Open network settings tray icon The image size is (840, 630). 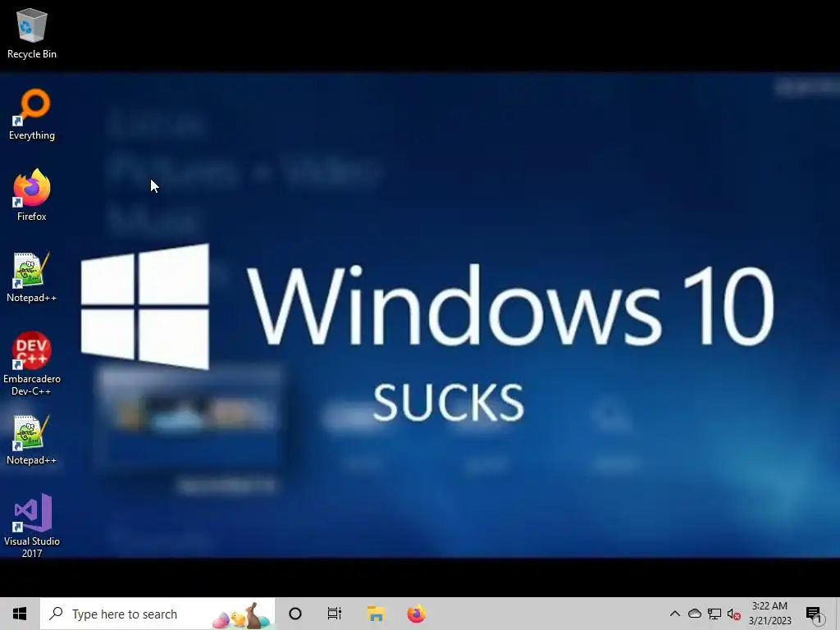click(714, 614)
